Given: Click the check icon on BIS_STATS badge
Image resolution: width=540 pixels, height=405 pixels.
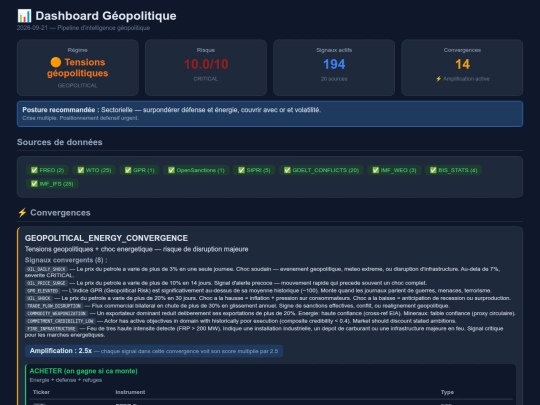Looking at the screenshot, I should coord(433,170).
